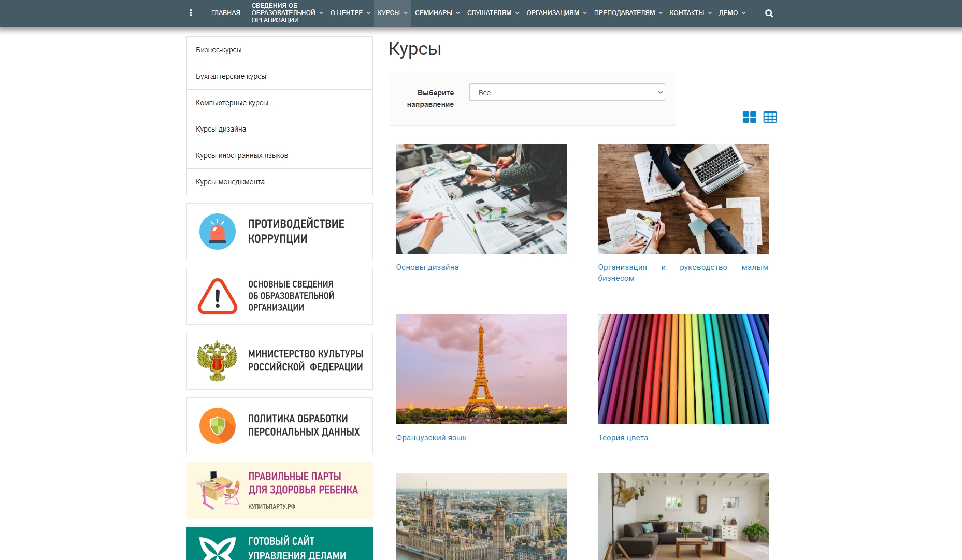Select Бухгалтерские курсы in sidebar
Screen dimensions: 962x560
[231, 76]
